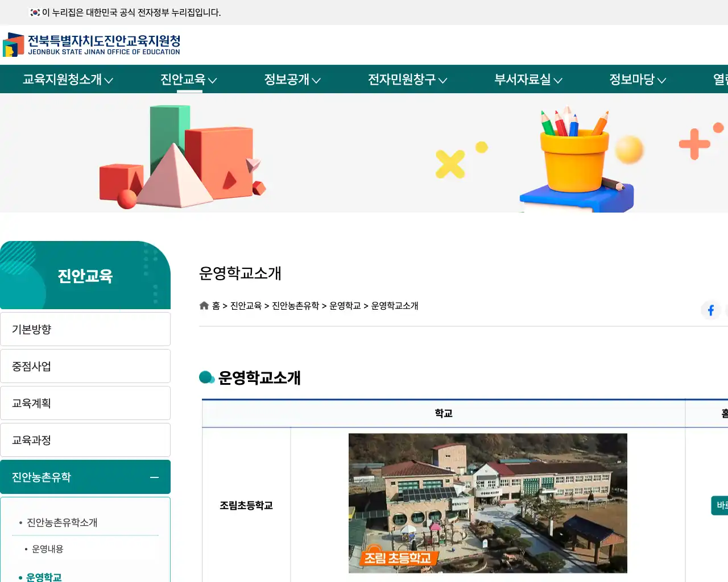Click the 진안농촌유학 breadcrumb link
This screenshot has width=728, height=582.
pos(295,305)
